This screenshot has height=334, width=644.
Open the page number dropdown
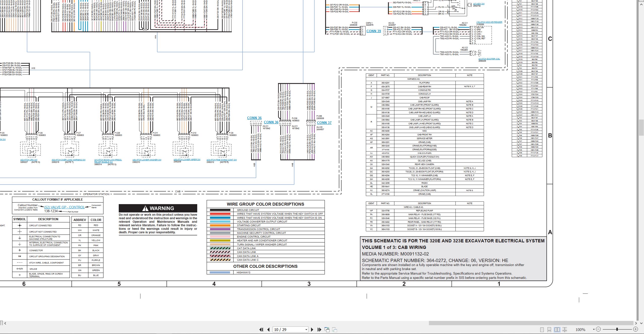[x=306, y=330]
